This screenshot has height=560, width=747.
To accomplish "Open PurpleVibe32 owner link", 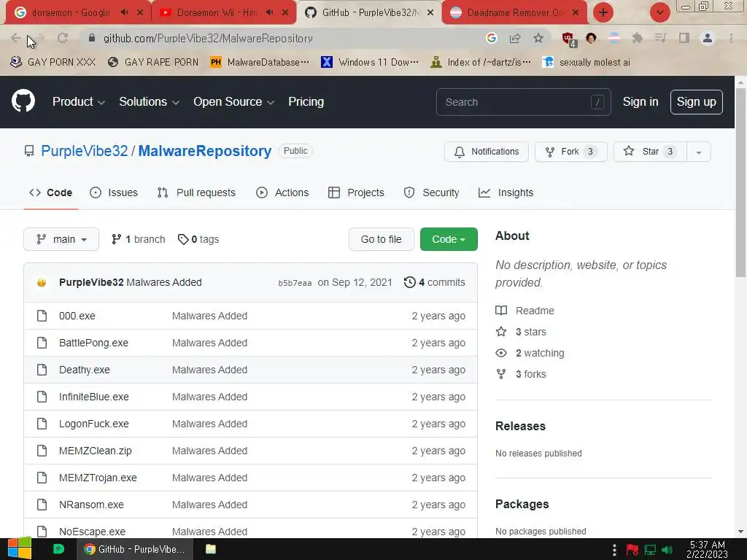I will (85, 151).
